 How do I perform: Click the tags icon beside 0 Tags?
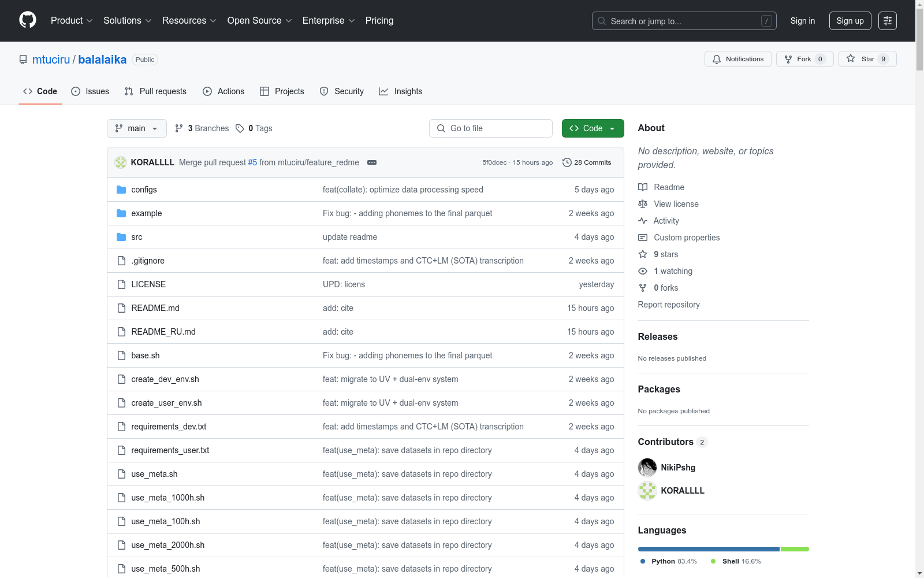[240, 128]
